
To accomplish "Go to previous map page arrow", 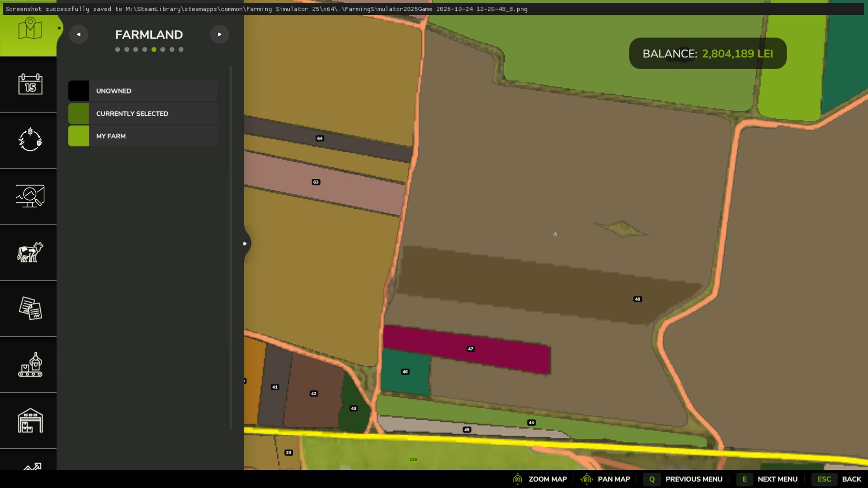I will [79, 34].
